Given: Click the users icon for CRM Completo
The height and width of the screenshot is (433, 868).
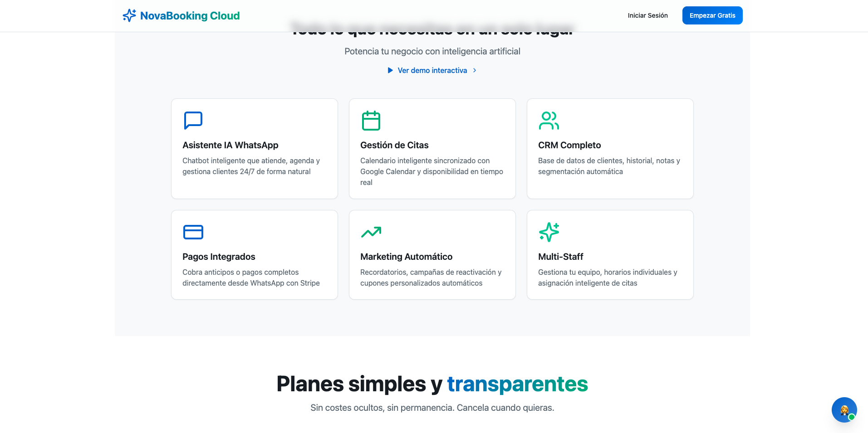Looking at the screenshot, I should [549, 121].
